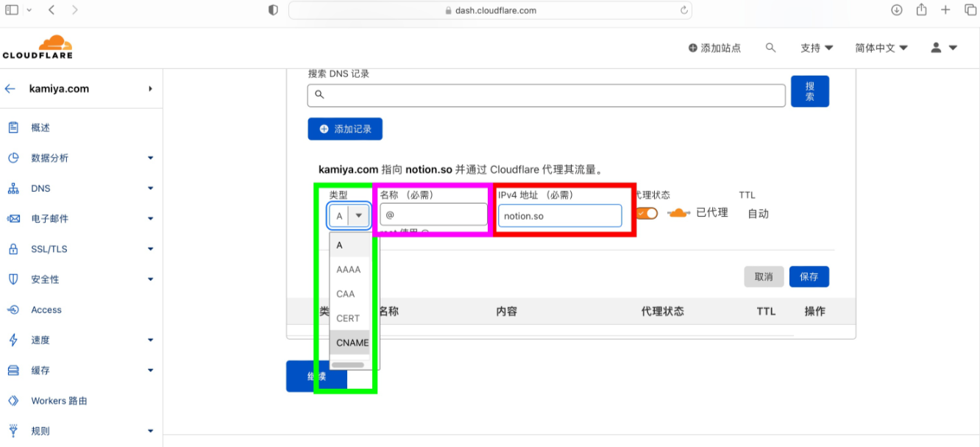Open the 类型 record type dropdown
The height and width of the screenshot is (447, 980).
(x=349, y=215)
